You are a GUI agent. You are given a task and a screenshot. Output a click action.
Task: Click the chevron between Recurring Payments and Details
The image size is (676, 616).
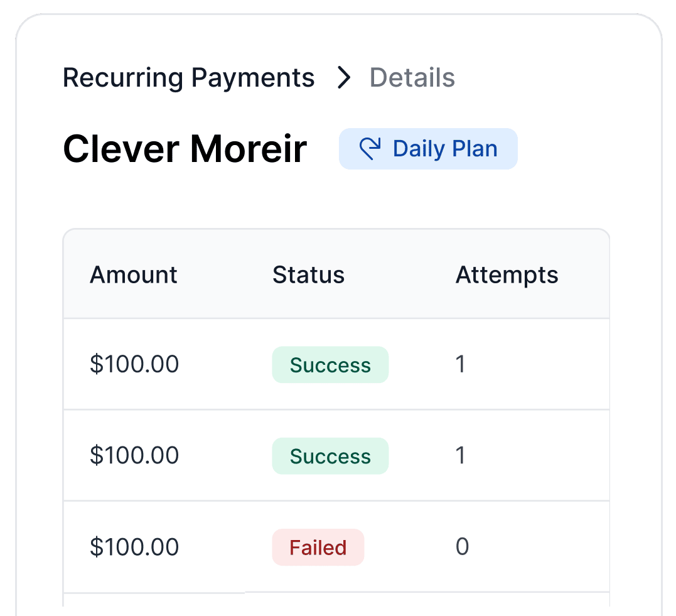coord(343,78)
